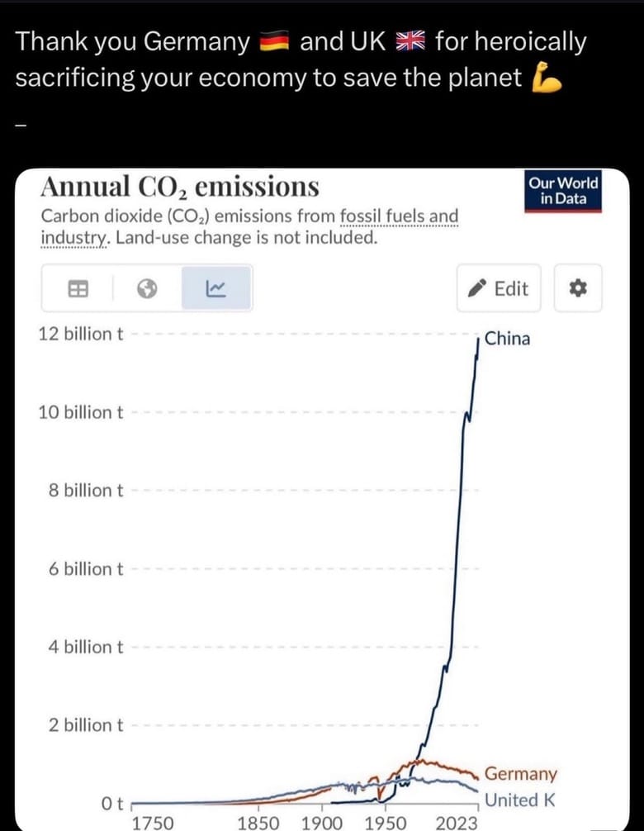644x831 pixels.
Task: Open chart settings gear
Action: click(577, 288)
